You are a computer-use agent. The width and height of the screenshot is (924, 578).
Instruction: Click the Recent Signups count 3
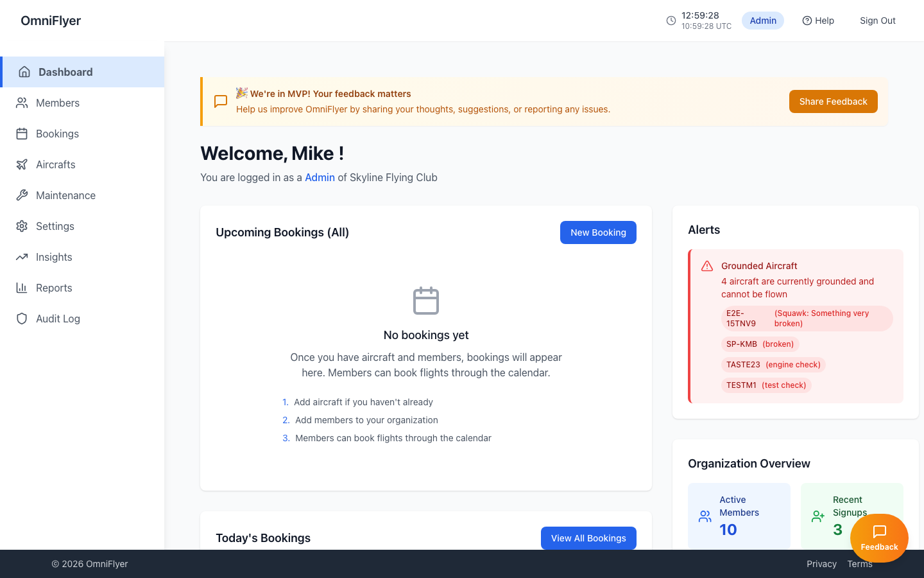pos(837,530)
